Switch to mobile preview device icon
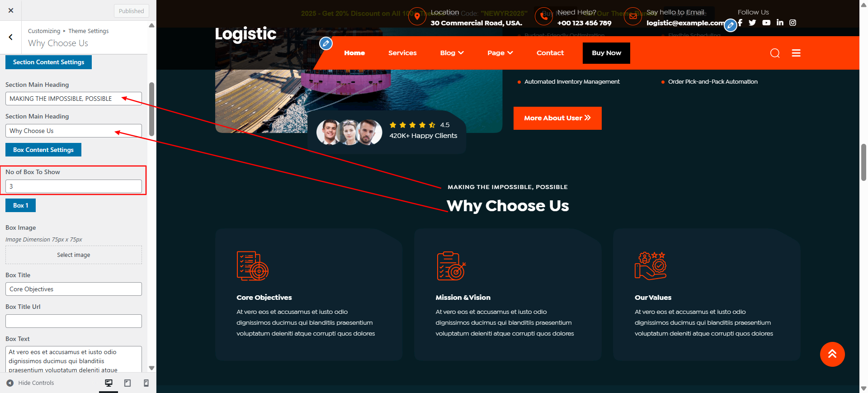This screenshot has height=393, width=868. coord(146,383)
